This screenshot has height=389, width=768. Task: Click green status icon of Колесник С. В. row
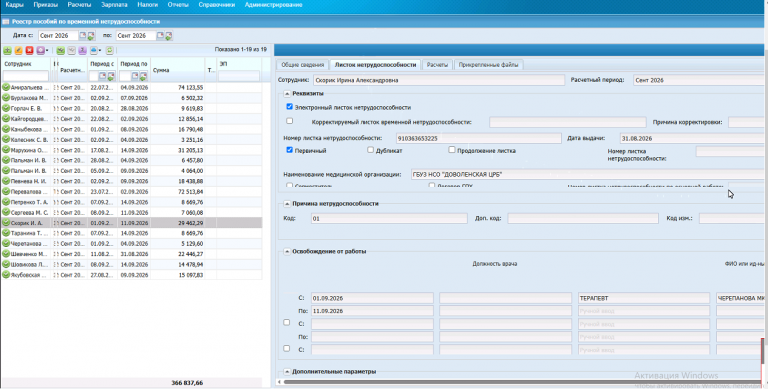6,140
